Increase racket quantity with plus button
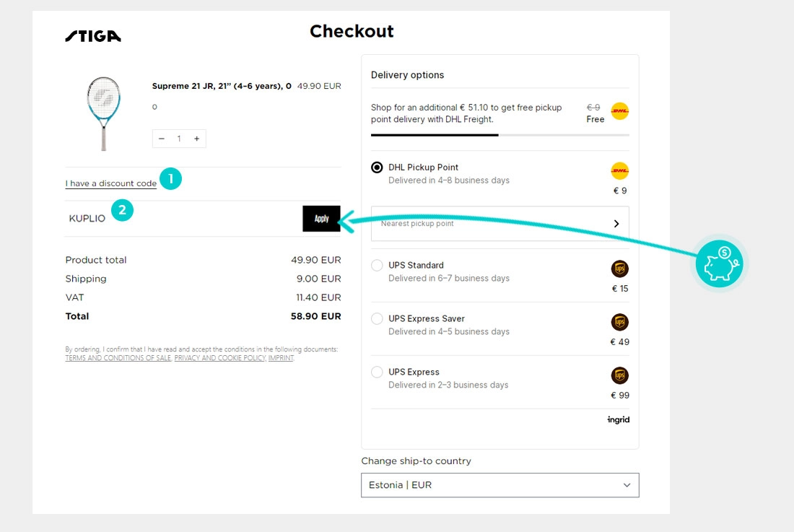Screen dimensions: 794x532 pyautogui.click(x=196, y=139)
